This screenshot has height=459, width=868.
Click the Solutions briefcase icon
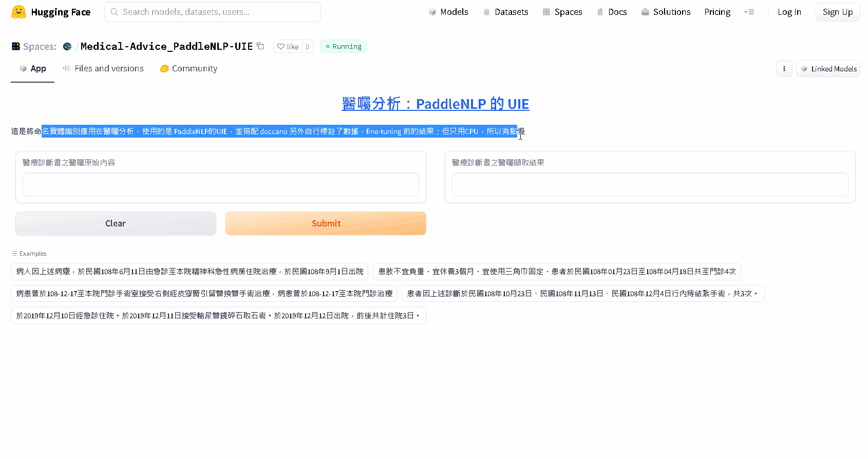(x=645, y=12)
